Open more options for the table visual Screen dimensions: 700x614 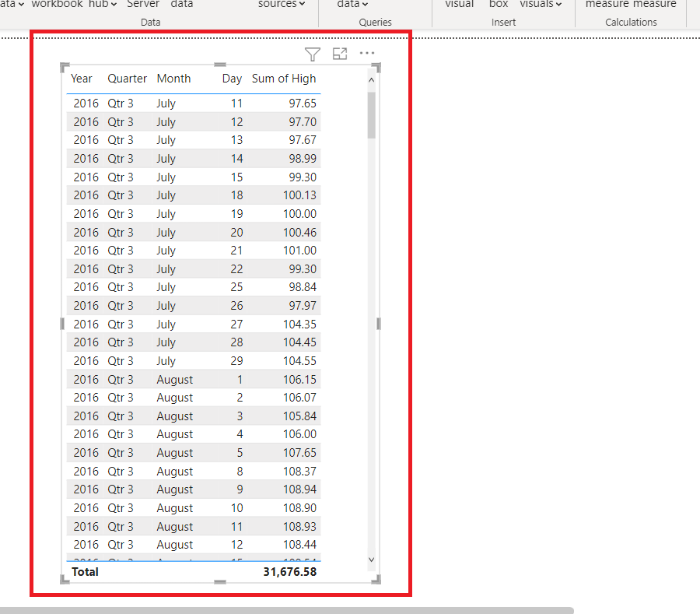click(366, 53)
